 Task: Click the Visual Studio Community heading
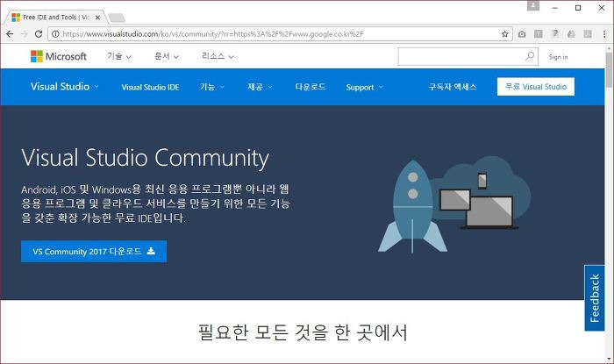point(145,158)
